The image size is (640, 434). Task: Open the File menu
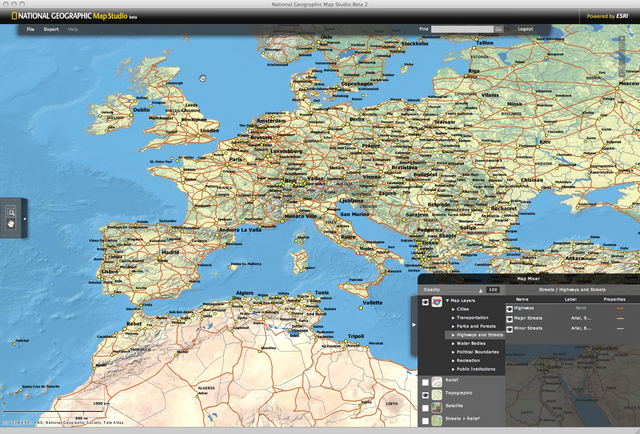click(30, 29)
